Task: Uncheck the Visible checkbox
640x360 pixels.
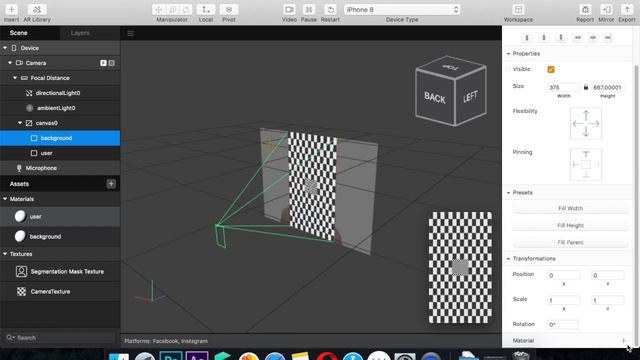Action: pos(551,69)
